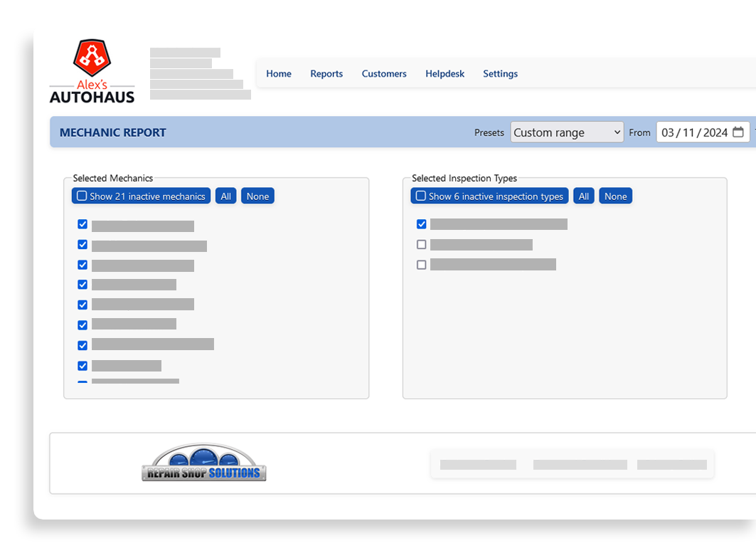Open the Settings menu
The image size is (756, 548).
point(500,73)
